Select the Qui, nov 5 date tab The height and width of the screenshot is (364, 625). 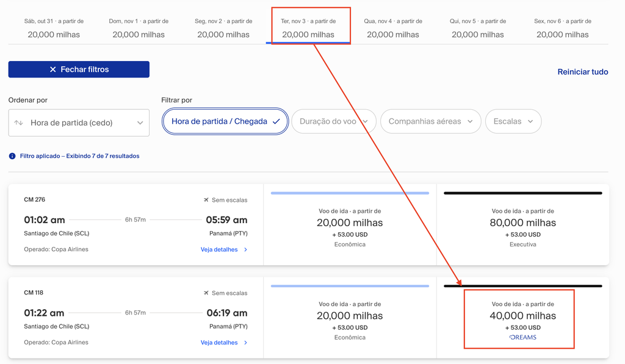(x=478, y=28)
